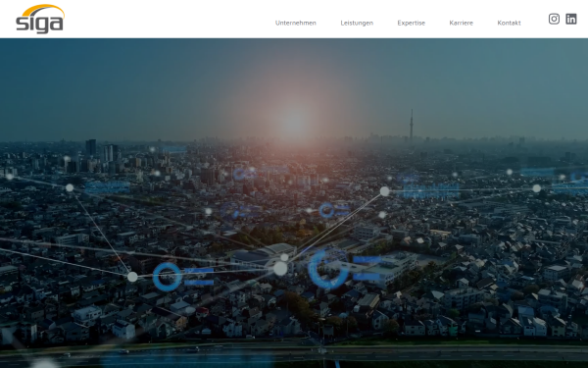Open the Leistungen menu item
The width and height of the screenshot is (588, 368).
(x=357, y=23)
